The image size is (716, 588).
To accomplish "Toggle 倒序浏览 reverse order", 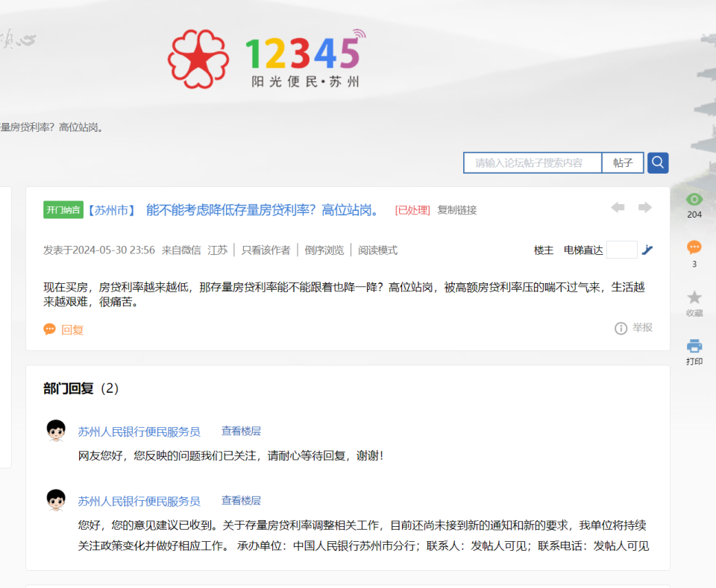I will pos(324,250).
